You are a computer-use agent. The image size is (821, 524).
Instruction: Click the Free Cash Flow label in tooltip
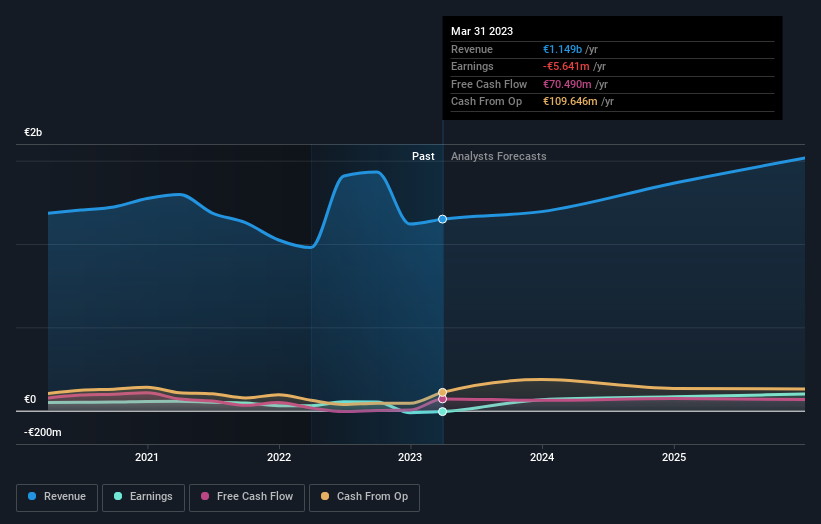(x=489, y=84)
